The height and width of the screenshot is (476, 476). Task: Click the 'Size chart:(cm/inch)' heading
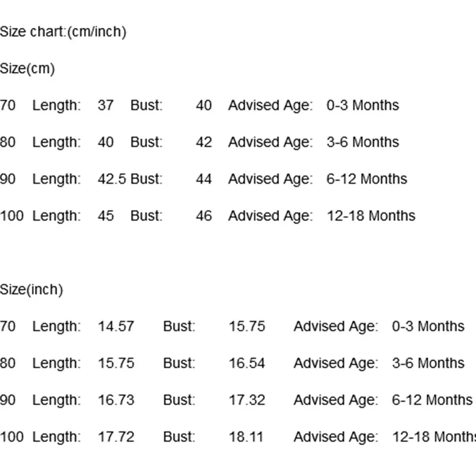point(63,32)
